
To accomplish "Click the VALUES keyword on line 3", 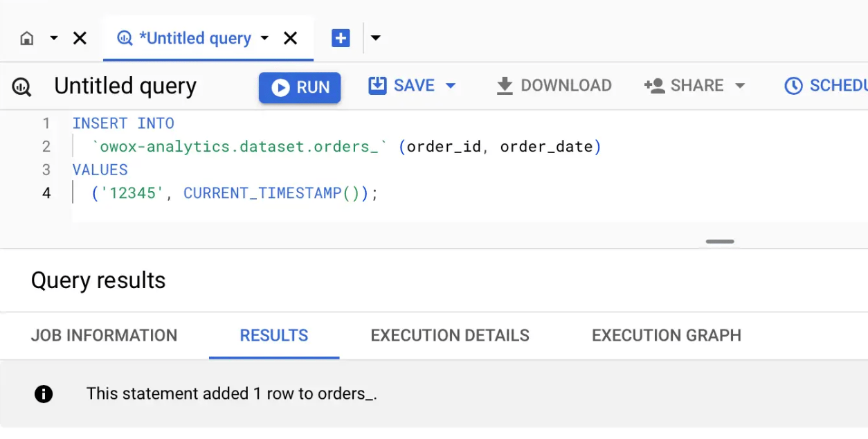I will pyautogui.click(x=100, y=170).
